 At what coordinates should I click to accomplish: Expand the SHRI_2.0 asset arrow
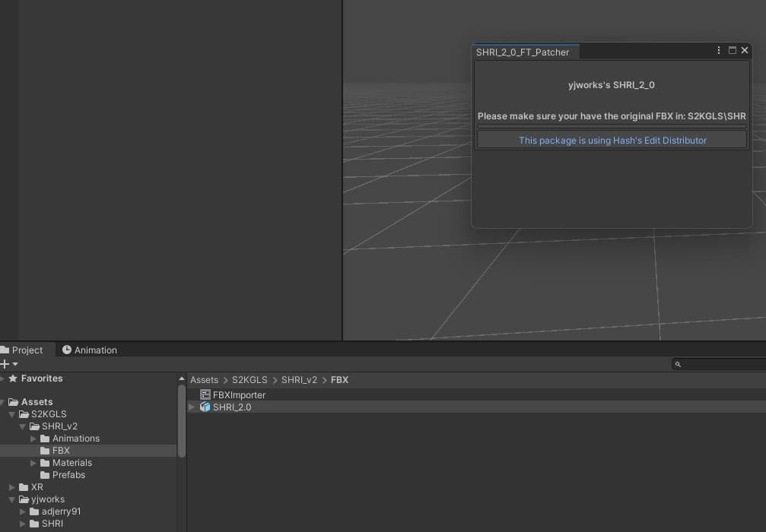(192, 407)
